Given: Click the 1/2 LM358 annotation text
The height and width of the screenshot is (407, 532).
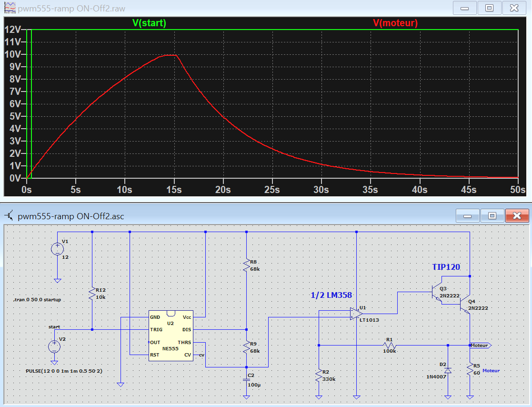Looking at the screenshot, I should pos(331,295).
